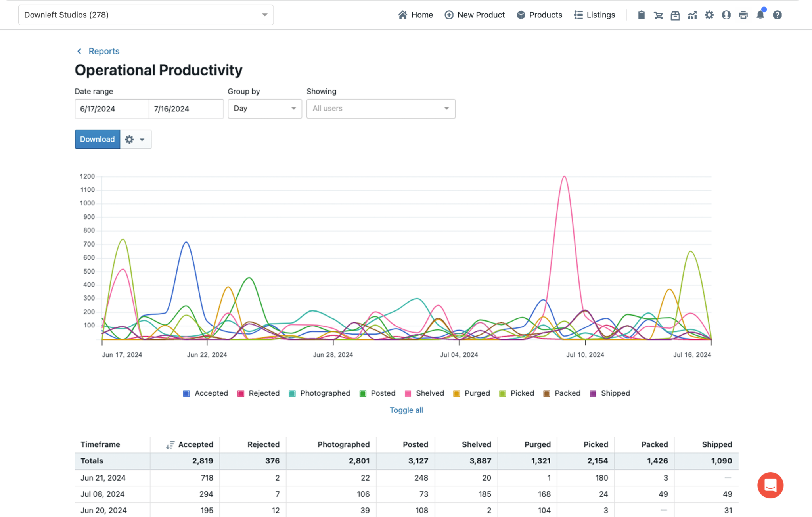Toggle the Shelved series in the legend
The image size is (812, 517).
tap(424, 393)
